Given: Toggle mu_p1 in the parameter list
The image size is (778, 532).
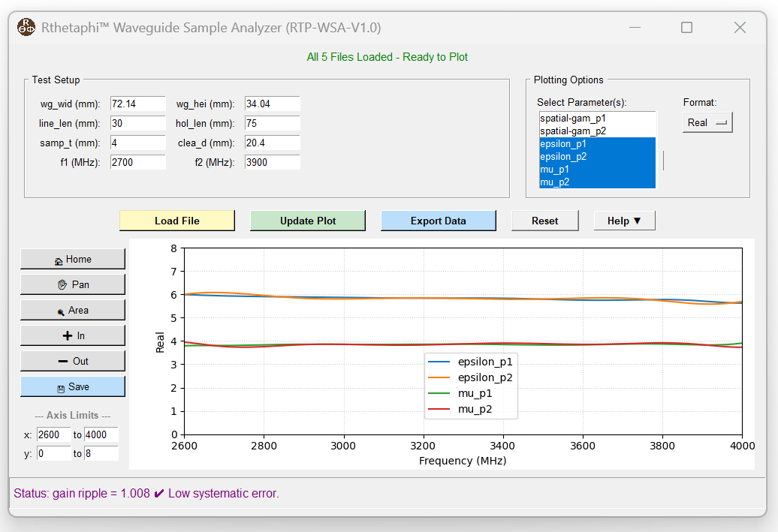Looking at the screenshot, I should pyautogui.click(x=598, y=170).
